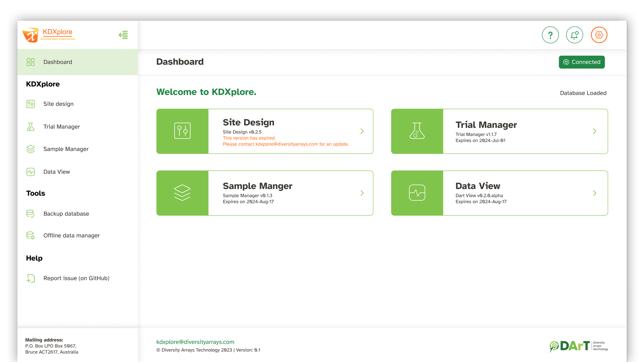Click the Offline data manager icon
The width and height of the screenshot is (644, 362).
pos(31,236)
